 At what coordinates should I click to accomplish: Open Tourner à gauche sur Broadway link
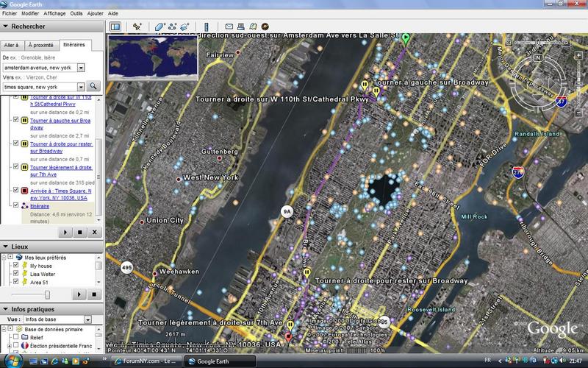click(60, 124)
